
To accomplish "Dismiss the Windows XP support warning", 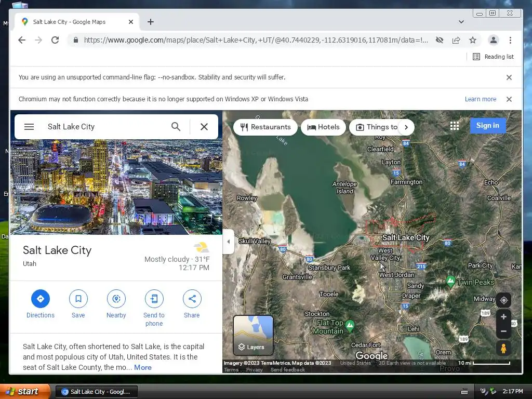I will click(x=509, y=99).
